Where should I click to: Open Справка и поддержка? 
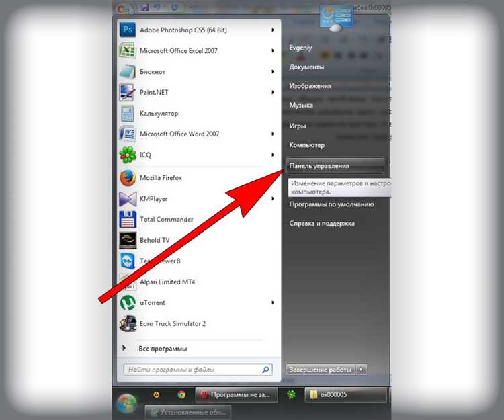(x=322, y=223)
